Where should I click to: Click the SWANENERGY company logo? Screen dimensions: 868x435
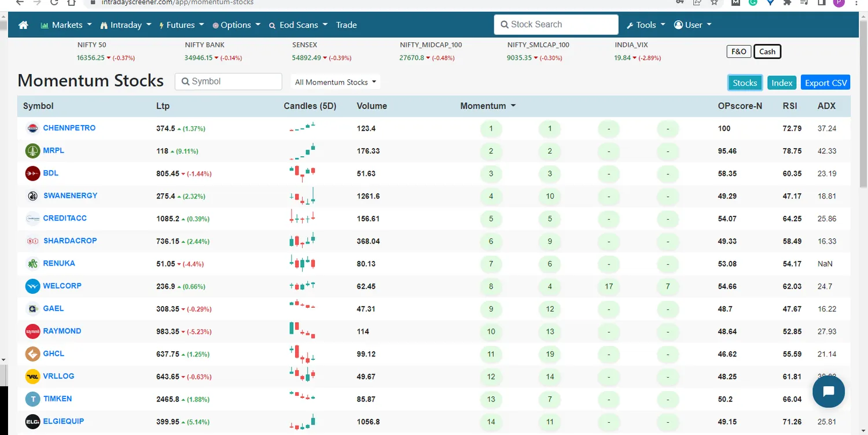click(x=33, y=196)
